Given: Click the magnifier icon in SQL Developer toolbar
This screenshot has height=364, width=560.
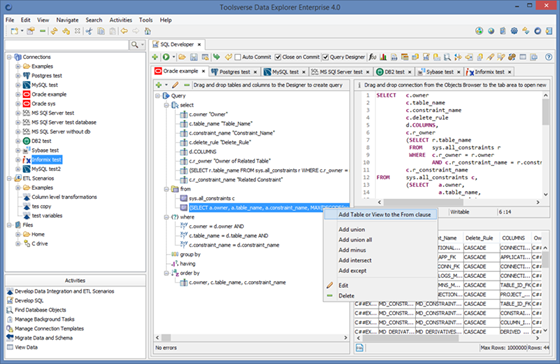Looking at the screenshot, I should (x=447, y=57).
